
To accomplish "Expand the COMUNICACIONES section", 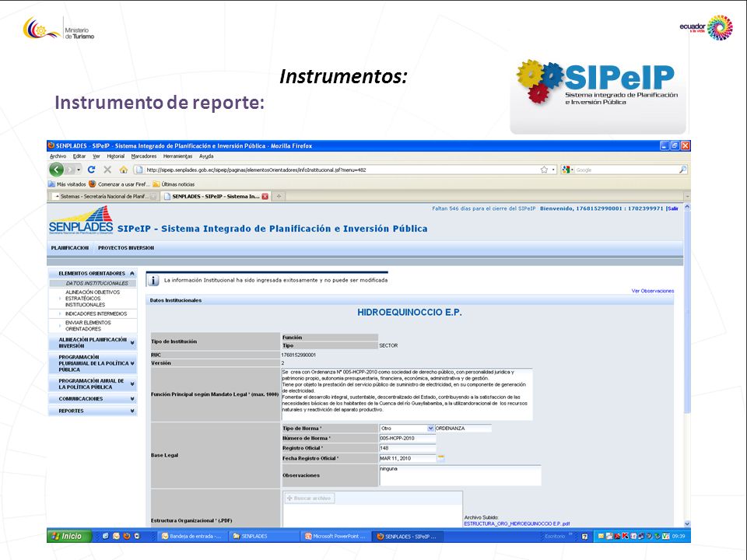I will coord(93,398).
